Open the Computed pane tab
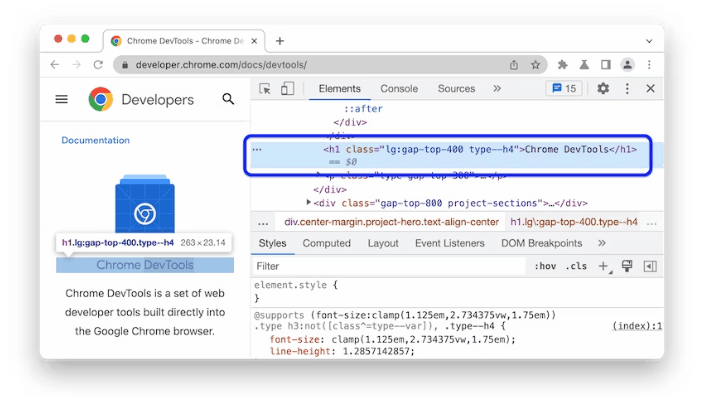 (x=326, y=243)
